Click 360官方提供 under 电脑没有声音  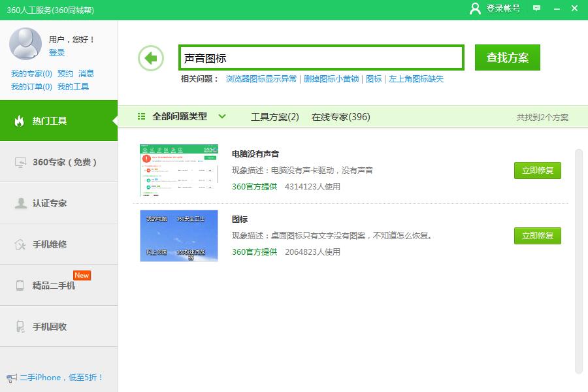pos(254,186)
